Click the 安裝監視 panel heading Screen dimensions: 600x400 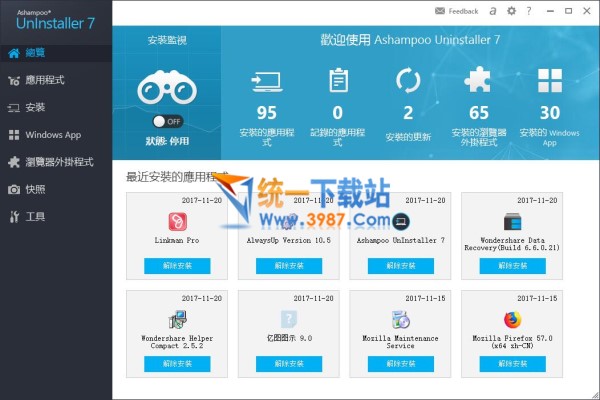tap(167, 40)
